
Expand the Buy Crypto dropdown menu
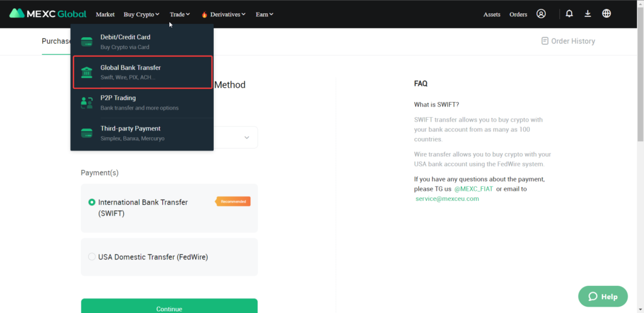[x=142, y=14]
